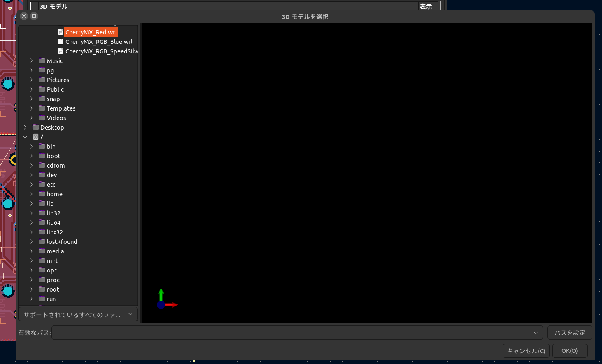The width and height of the screenshot is (602, 364).
Task: Click the folder icon next to home
Action: coord(42,194)
